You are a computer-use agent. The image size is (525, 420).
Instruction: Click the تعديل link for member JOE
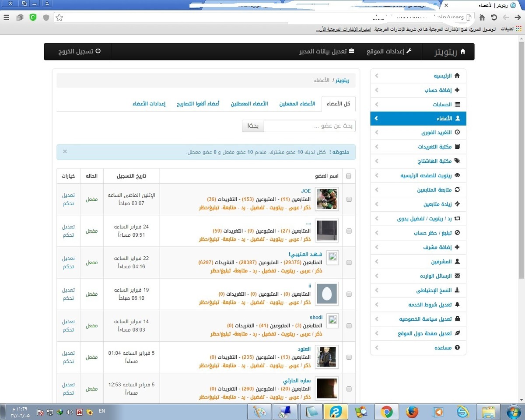(68, 196)
